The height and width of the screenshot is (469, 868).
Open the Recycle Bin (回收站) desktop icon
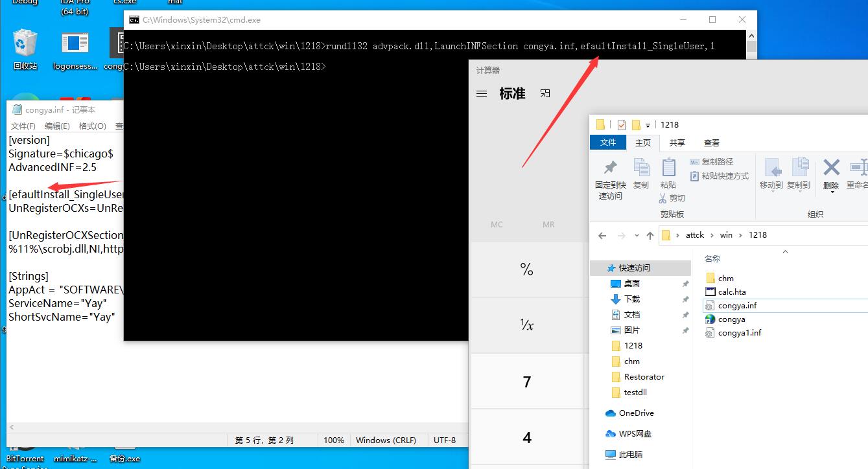coord(25,49)
